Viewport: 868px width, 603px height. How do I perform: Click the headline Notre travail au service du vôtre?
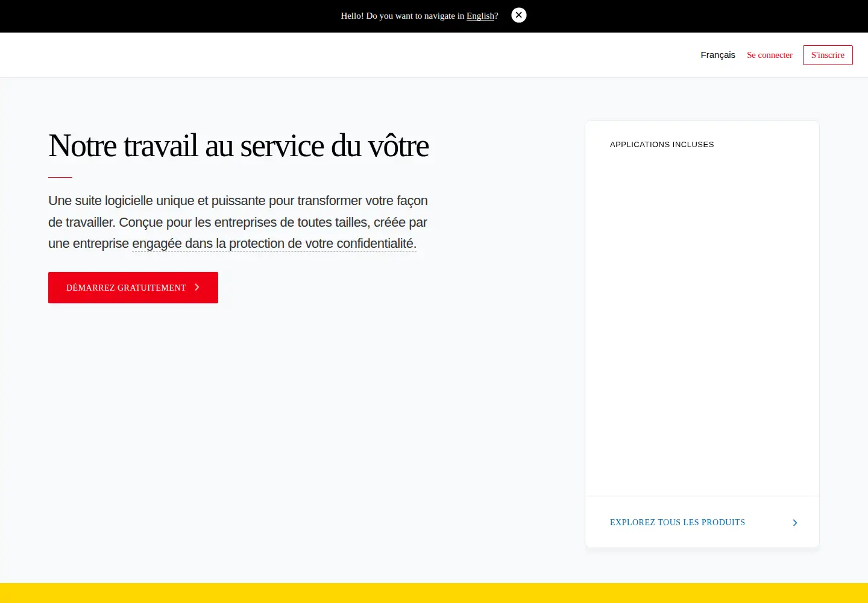[239, 146]
